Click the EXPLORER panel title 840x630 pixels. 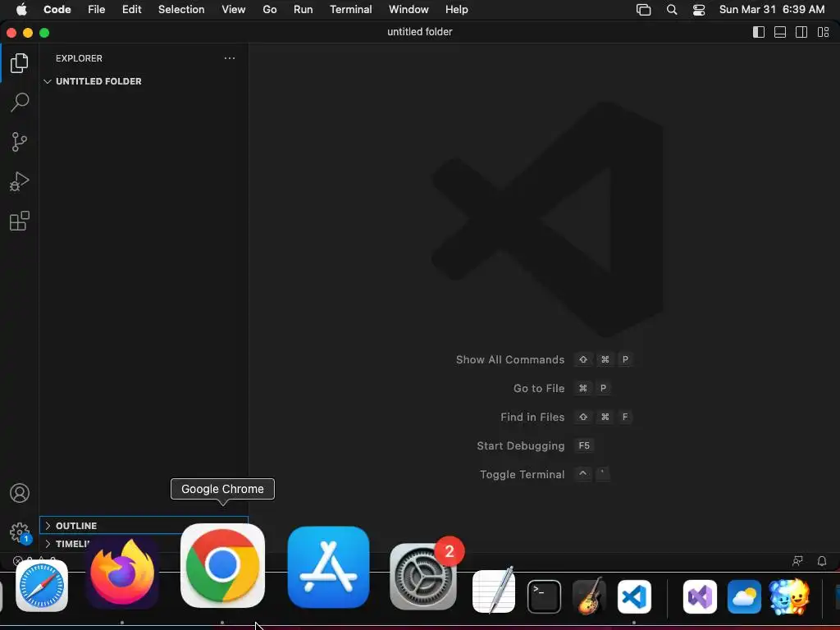[x=79, y=58]
